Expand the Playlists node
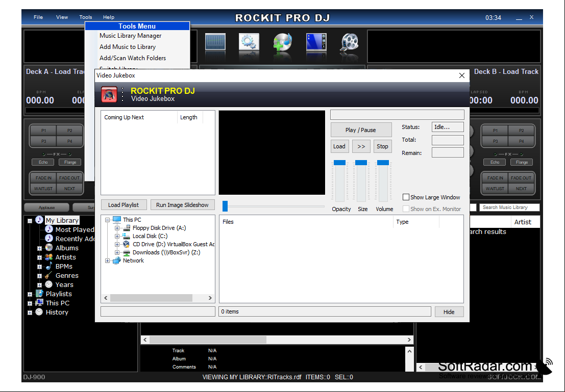The image size is (565, 392). 30,294
